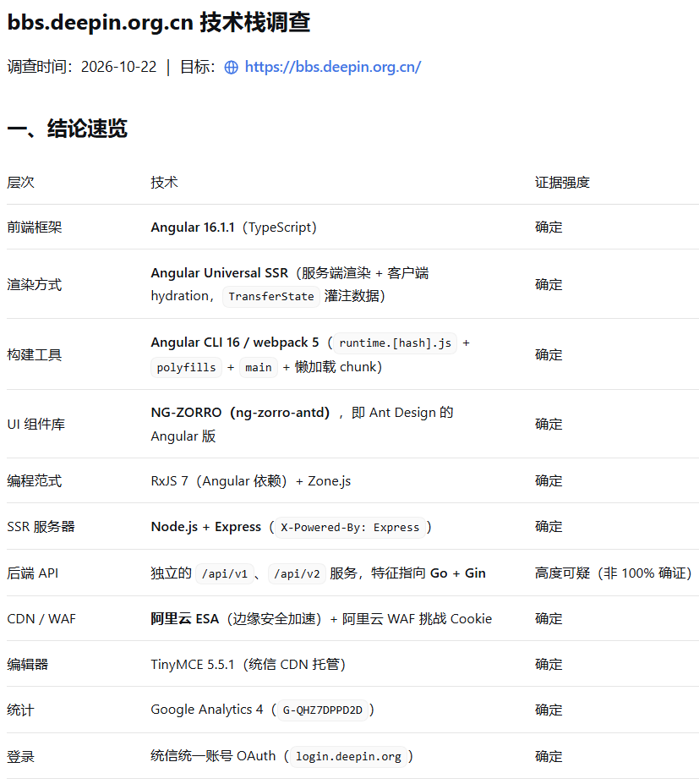
Task: Click the cell 'TinyMCE 5.5.1 (统信 CDN 托管)'
Action: coord(248,665)
